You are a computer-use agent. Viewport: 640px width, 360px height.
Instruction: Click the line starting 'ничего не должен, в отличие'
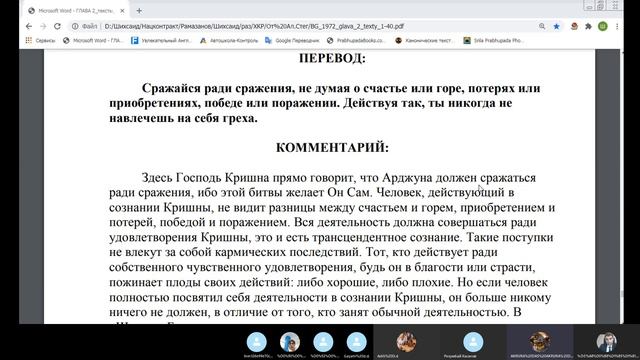coord(315,312)
